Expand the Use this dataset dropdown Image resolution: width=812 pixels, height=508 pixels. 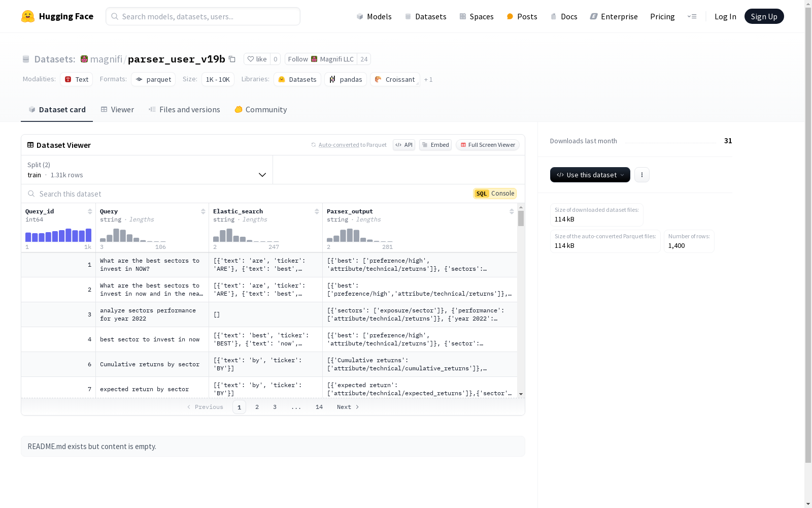click(590, 175)
